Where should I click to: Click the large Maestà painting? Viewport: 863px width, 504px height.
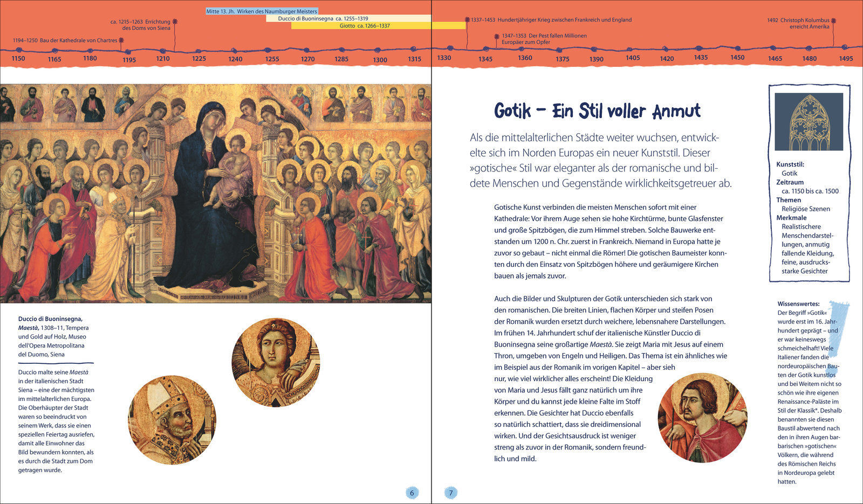(216, 193)
